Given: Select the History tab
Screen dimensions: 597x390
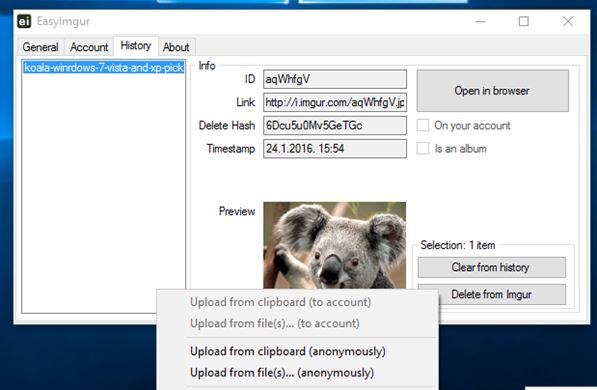Looking at the screenshot, I should point(136,46).
